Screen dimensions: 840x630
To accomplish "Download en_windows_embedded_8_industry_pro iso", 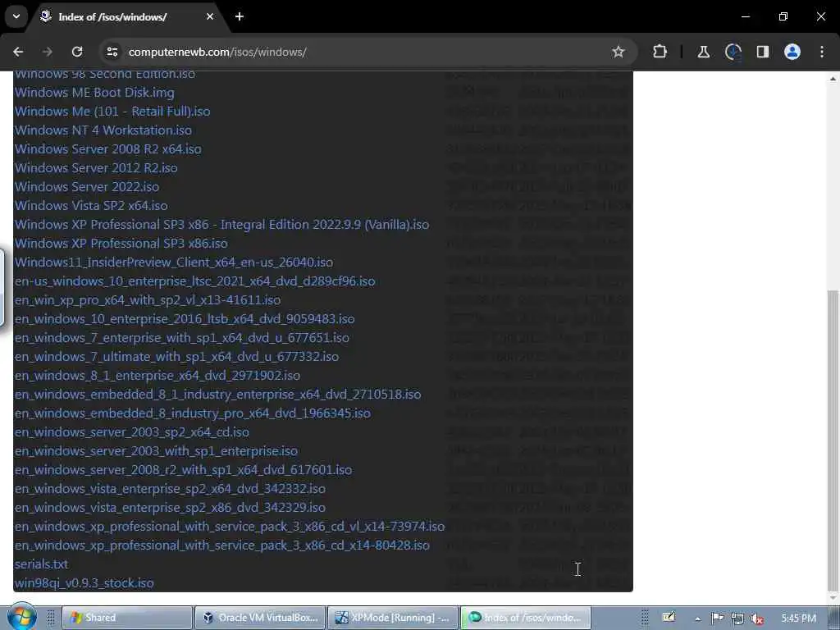I will (x=193, y=413).
